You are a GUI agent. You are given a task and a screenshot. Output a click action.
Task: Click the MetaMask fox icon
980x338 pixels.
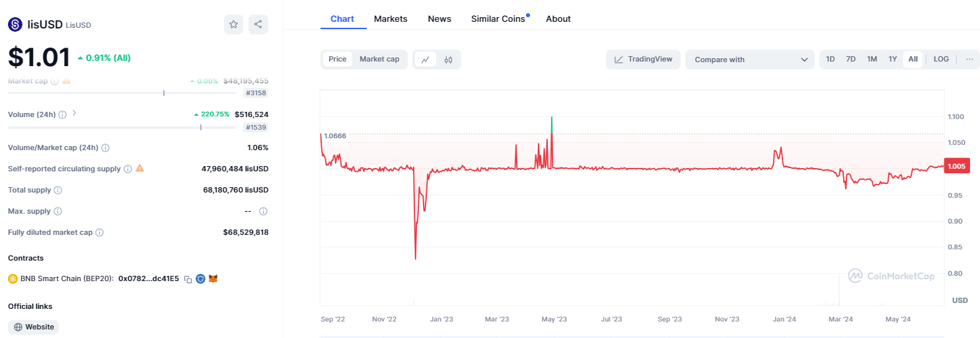coord(213,279)
